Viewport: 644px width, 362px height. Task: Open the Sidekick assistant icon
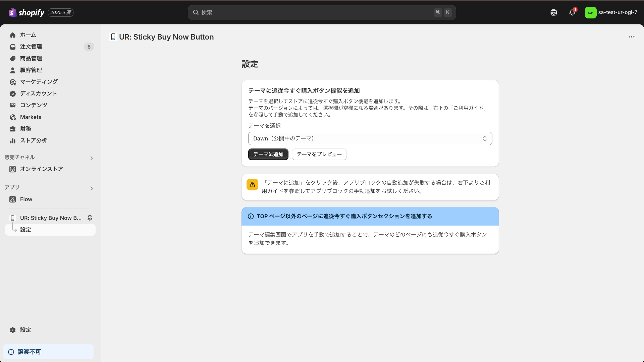[554, 12]
